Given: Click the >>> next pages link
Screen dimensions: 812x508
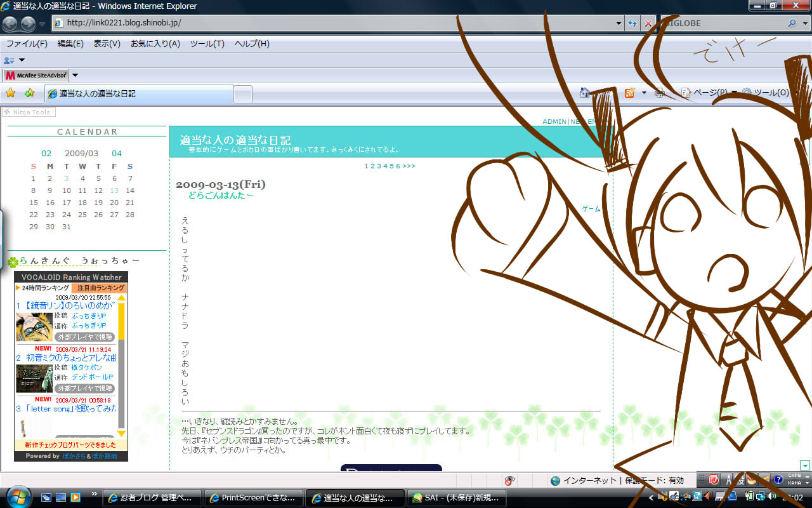Looking at the screenshot, I should tap(409, 166).
